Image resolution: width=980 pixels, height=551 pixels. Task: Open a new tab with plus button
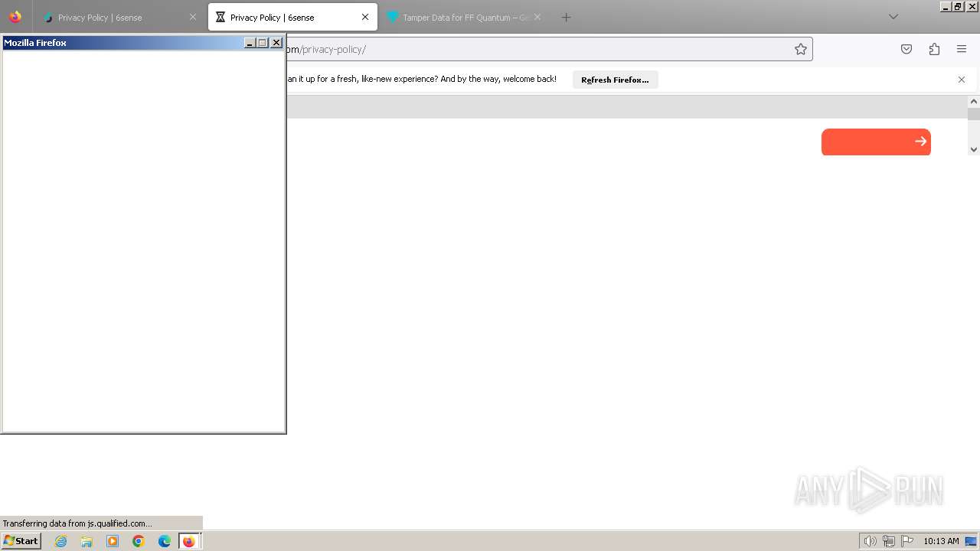566,17
